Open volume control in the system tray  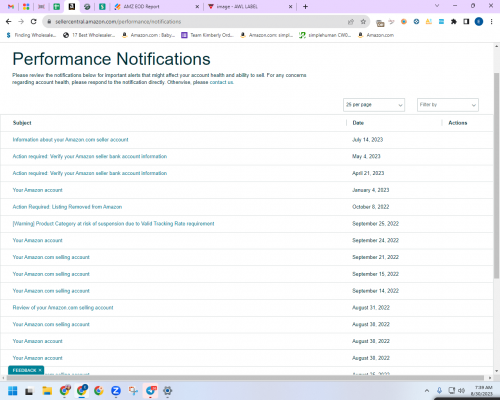(x=462, y=391)
